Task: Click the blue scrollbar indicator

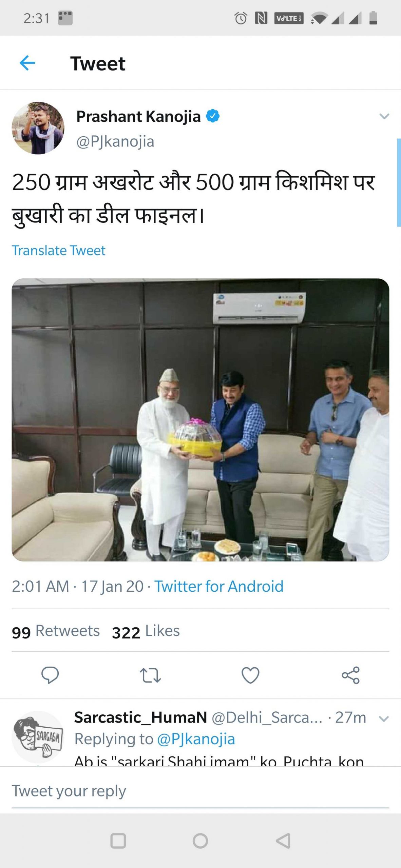Action: 399,182
